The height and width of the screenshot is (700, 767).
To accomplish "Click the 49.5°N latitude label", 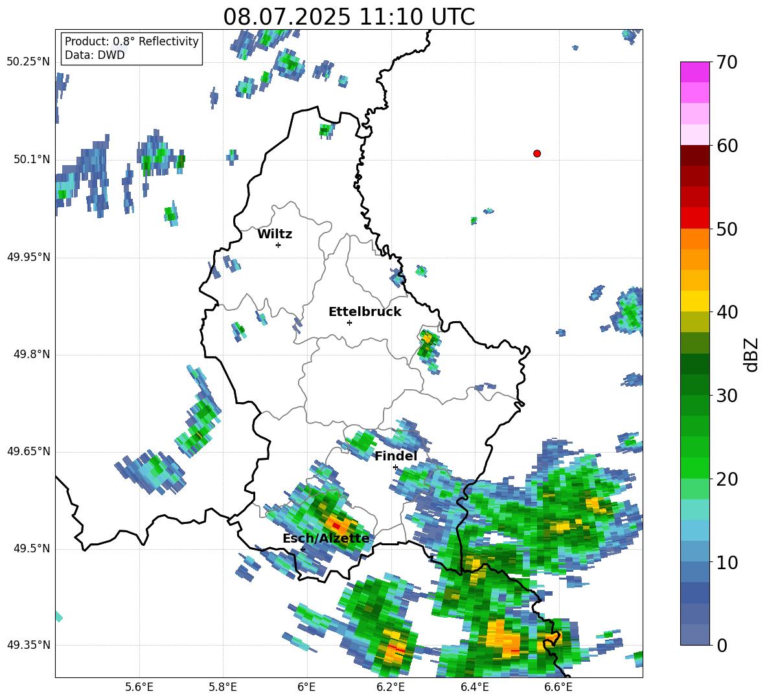I will [x=31, y=548].
